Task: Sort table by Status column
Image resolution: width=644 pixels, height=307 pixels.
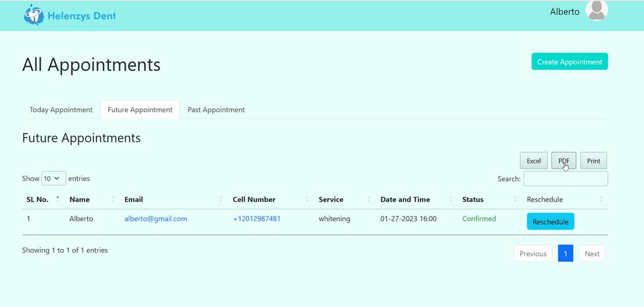Action: coord(473,200)
